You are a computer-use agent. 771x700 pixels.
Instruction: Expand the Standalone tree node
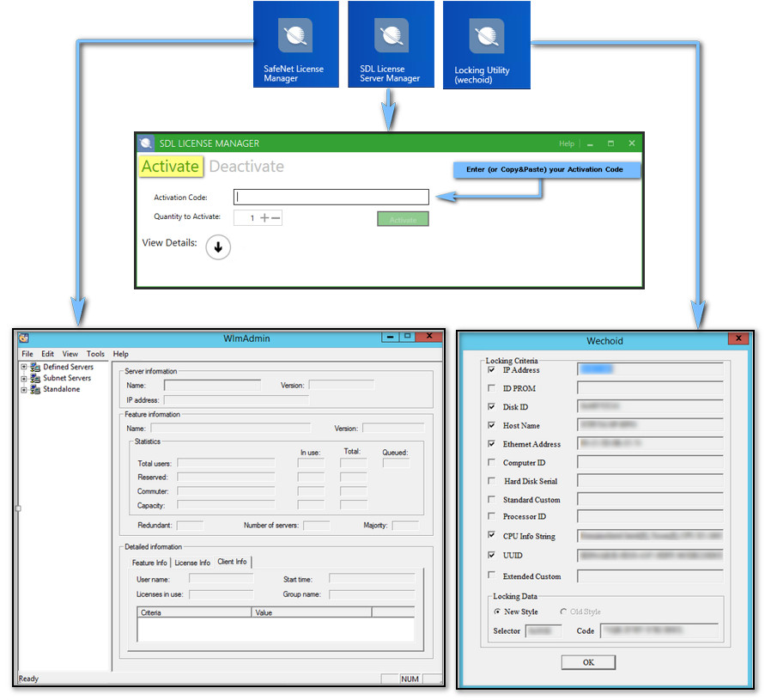[x=23, y=390]
